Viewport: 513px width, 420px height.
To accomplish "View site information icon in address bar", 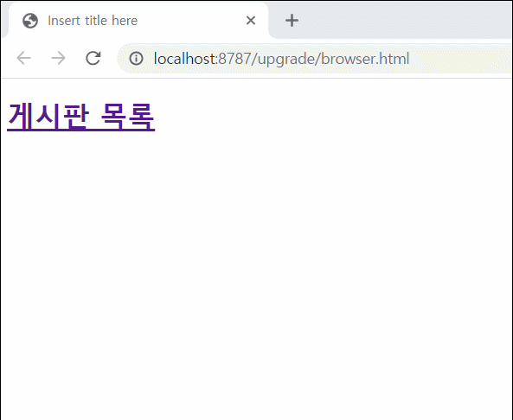I will pyautogui.click(x=136, y=59).
